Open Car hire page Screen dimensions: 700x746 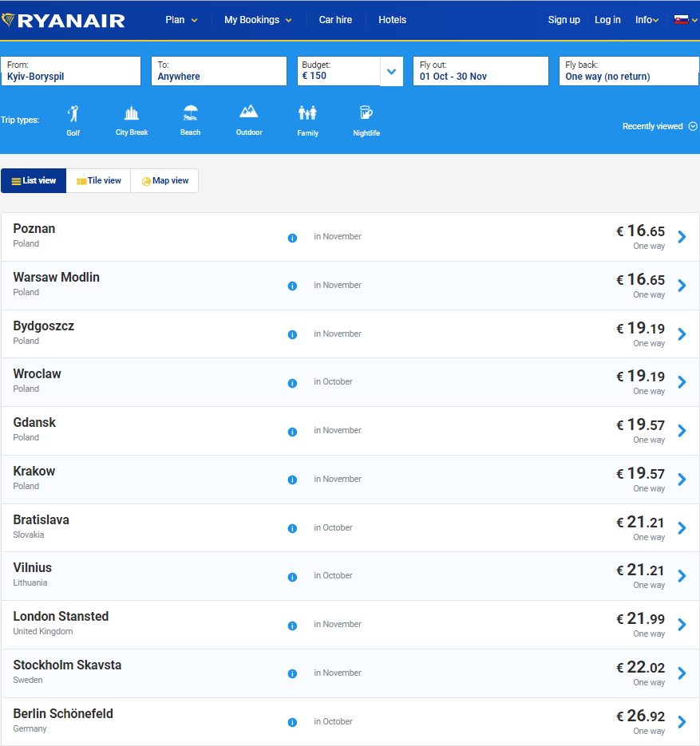tap(335, 20)
